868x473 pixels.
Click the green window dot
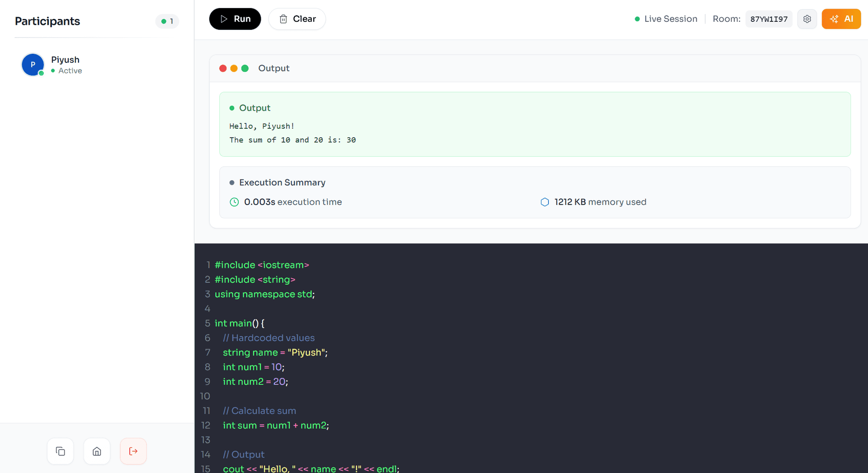(245, 68)
